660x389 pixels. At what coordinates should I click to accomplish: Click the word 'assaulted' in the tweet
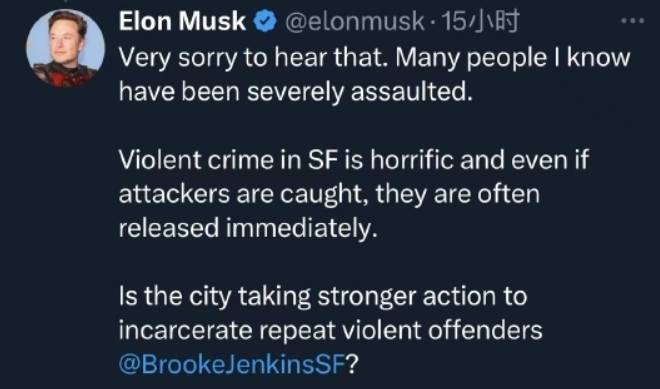pos(408,91)
